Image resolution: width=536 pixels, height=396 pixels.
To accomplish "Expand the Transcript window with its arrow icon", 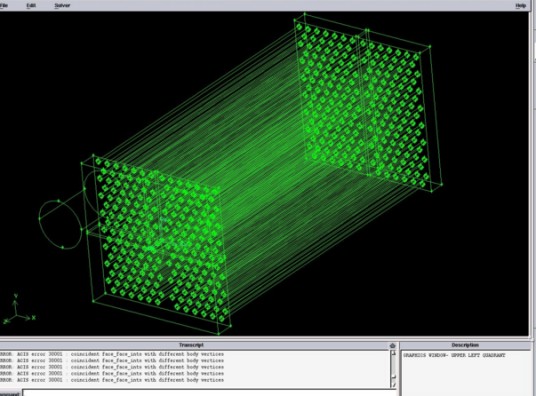I will (x=392, y=346).
